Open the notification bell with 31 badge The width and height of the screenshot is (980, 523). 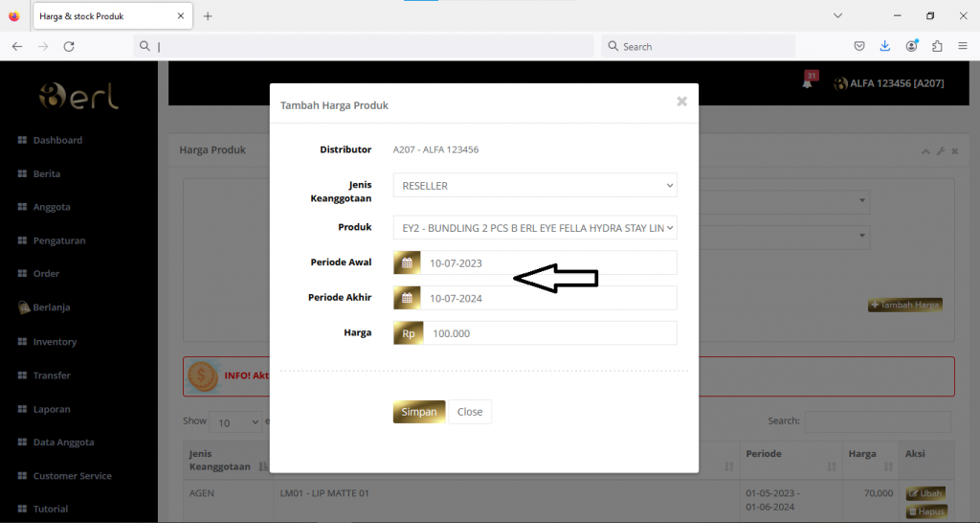(808, 83)
